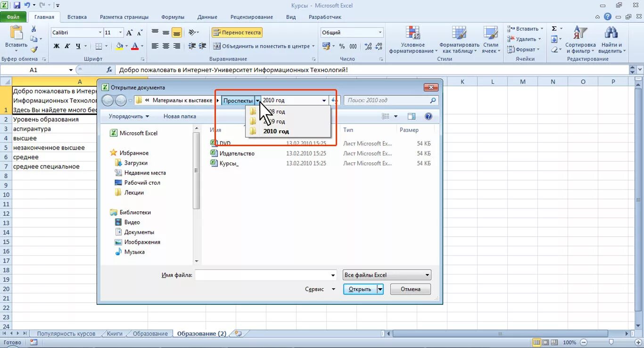Open the Сервис menu in dialog
644x348 pixels.
pos(320,289)
